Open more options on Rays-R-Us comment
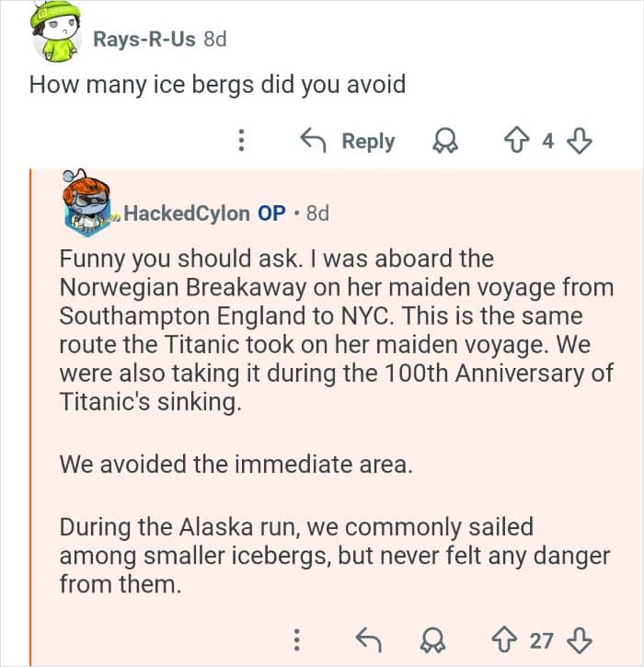Screen dimensions: 644x667 coord(241,141)
